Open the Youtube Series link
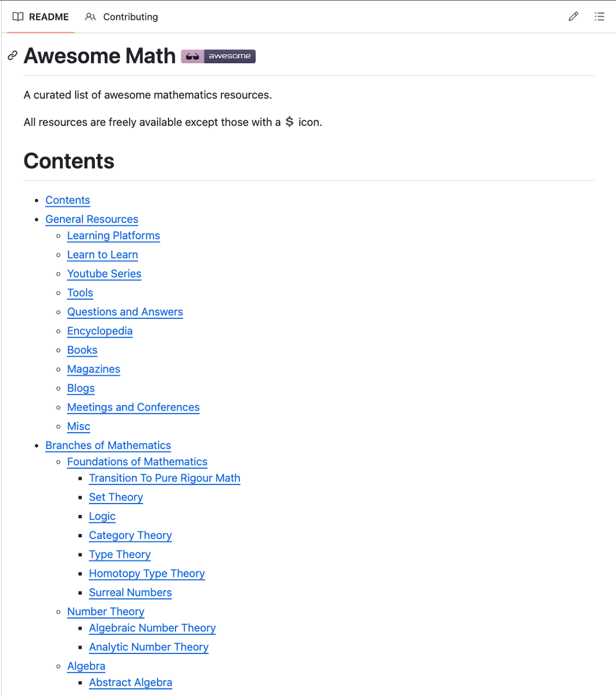 (x=104, y=274)
